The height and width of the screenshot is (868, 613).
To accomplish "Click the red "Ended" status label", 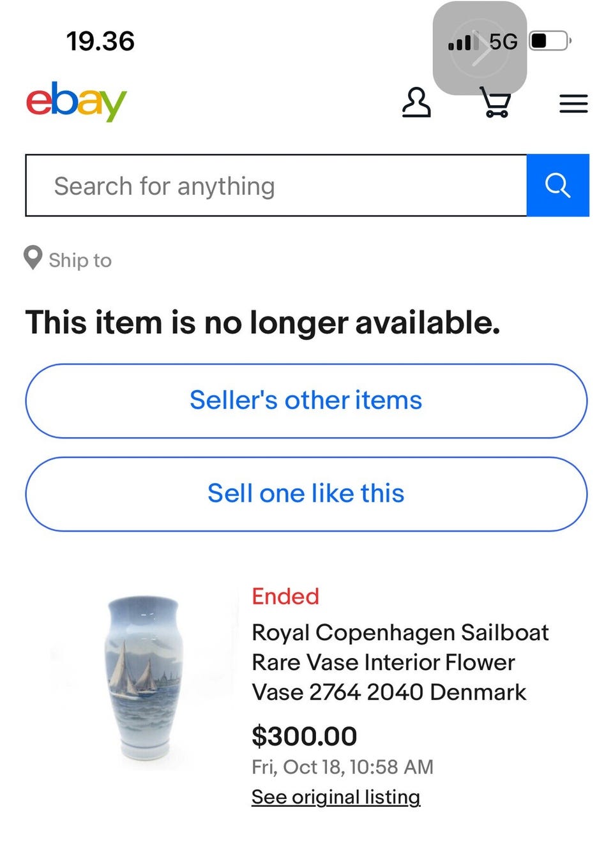I will 285,596.
